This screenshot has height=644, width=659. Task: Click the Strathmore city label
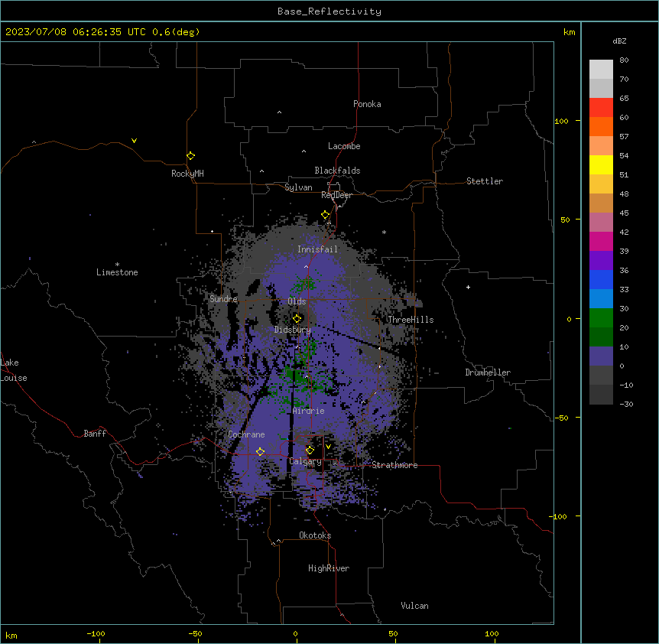[394, 465]
